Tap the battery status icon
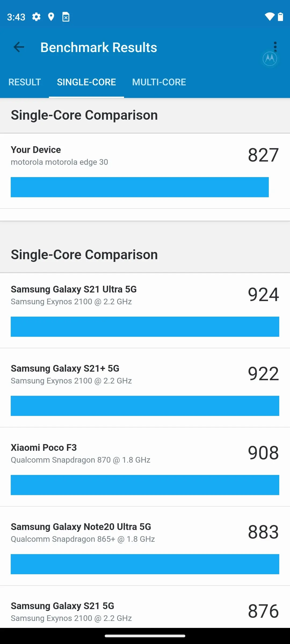Image resolution: width=290 pixels, height=644 pixels. pos(280,17)
